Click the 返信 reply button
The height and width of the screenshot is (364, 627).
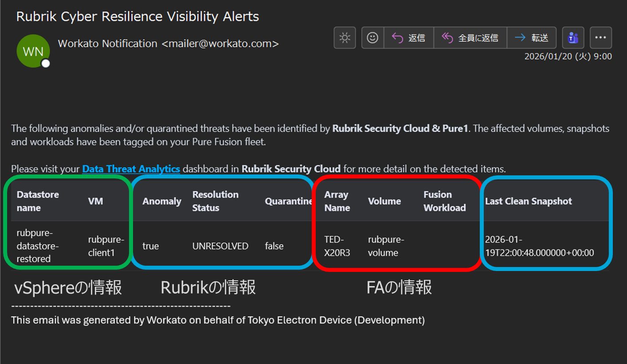point(408,38)
